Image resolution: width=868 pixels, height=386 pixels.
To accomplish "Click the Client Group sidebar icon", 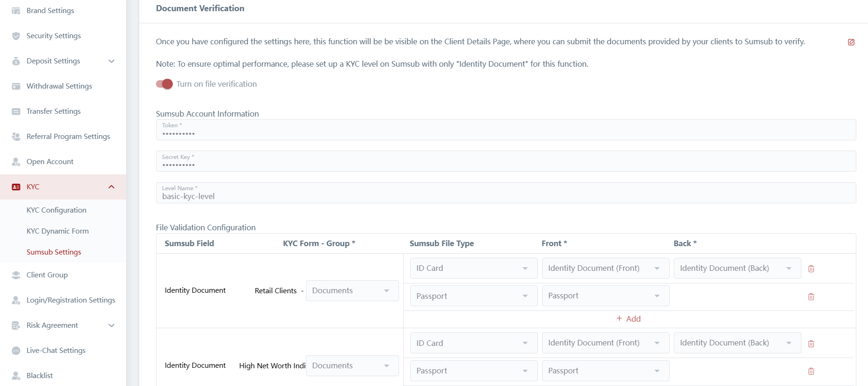I will click(x=16, y=275).
